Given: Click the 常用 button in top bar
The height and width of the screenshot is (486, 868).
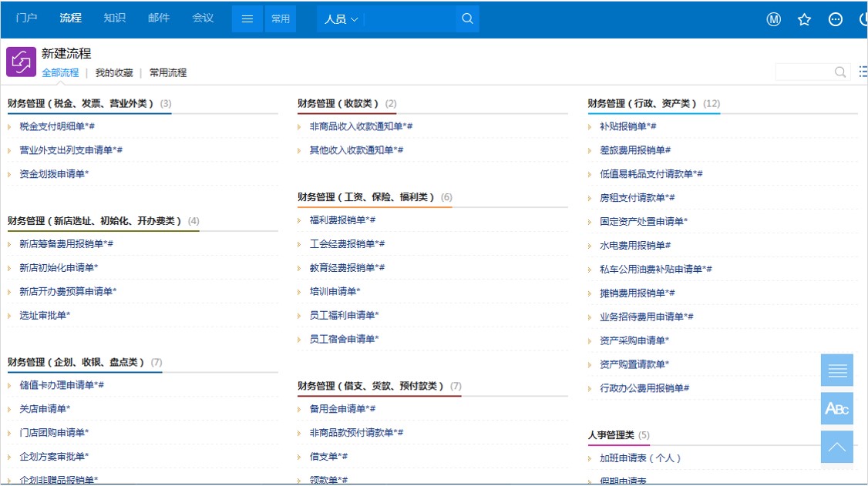Looking at the screenshot, I should (280, 18).
